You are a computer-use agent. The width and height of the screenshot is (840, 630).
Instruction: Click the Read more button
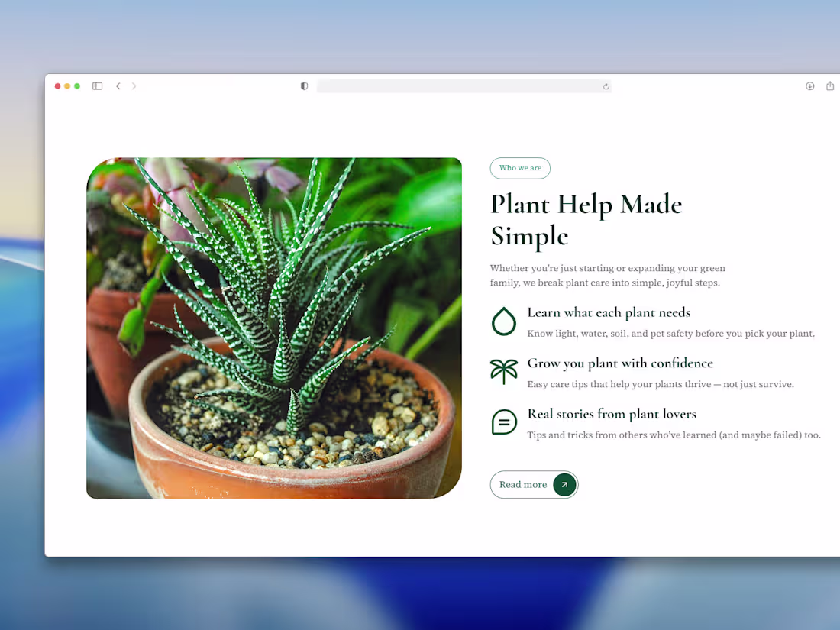pyautogui.click(x=534, y=484)
